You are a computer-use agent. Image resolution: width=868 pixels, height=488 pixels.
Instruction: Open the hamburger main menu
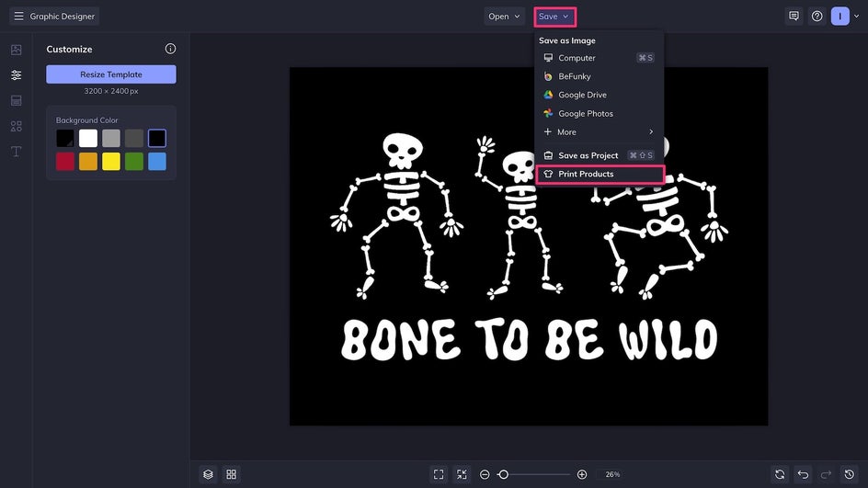click(x=18, y=16)
